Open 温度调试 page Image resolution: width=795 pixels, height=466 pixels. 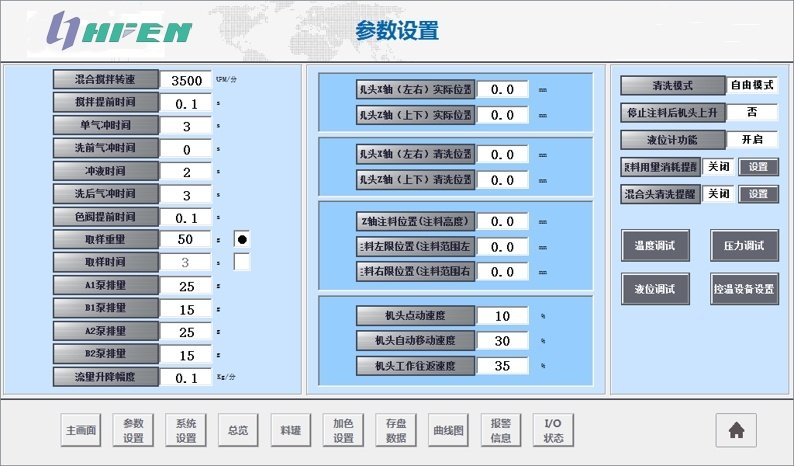(655, 246)
